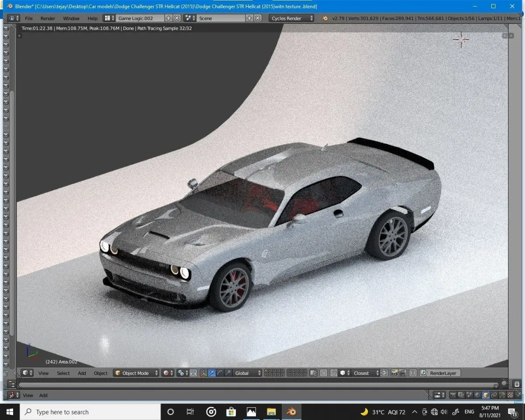Open the Render Layers properties tab icon

(461, 395)
